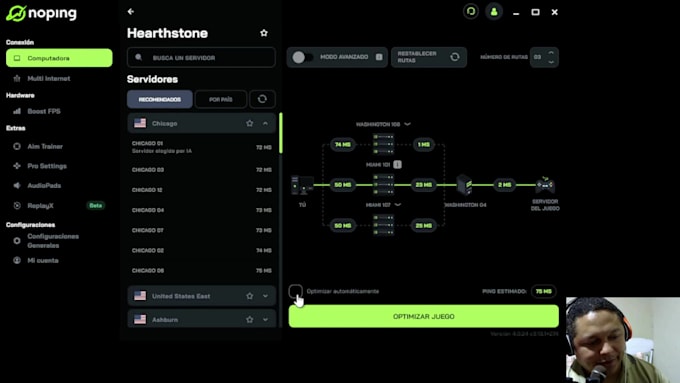Screen dimensions: 680x383
Task: Check Optimizar automáticamente checkbox
Action: click(296, 291)
